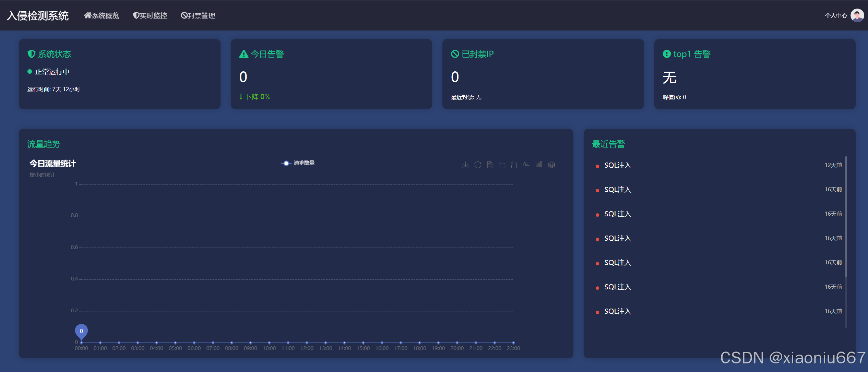Toggle the 请求数量 legend series

tap(298, 163)
